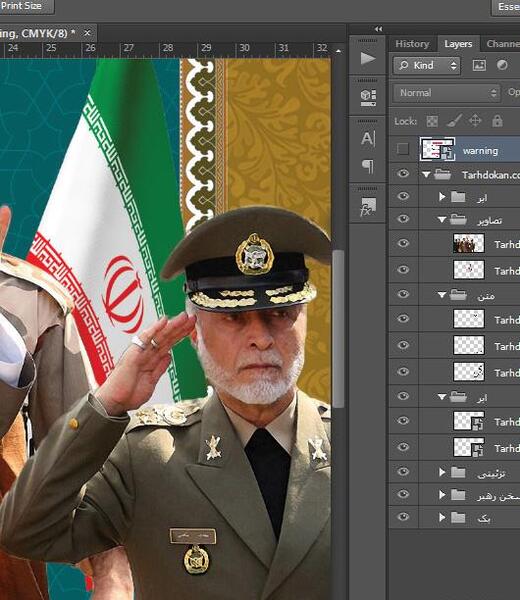
Task: Open the Essentials workspace switcher
Action: (x=507, y=7)
